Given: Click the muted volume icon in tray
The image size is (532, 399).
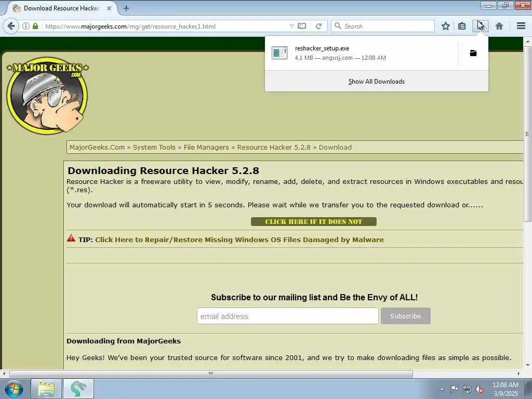Looking at the screenshot, I should point(480,389).
